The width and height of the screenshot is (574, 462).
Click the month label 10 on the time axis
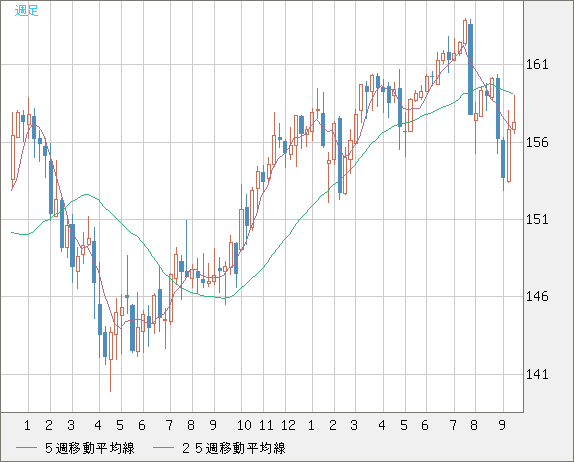point(244,425)
